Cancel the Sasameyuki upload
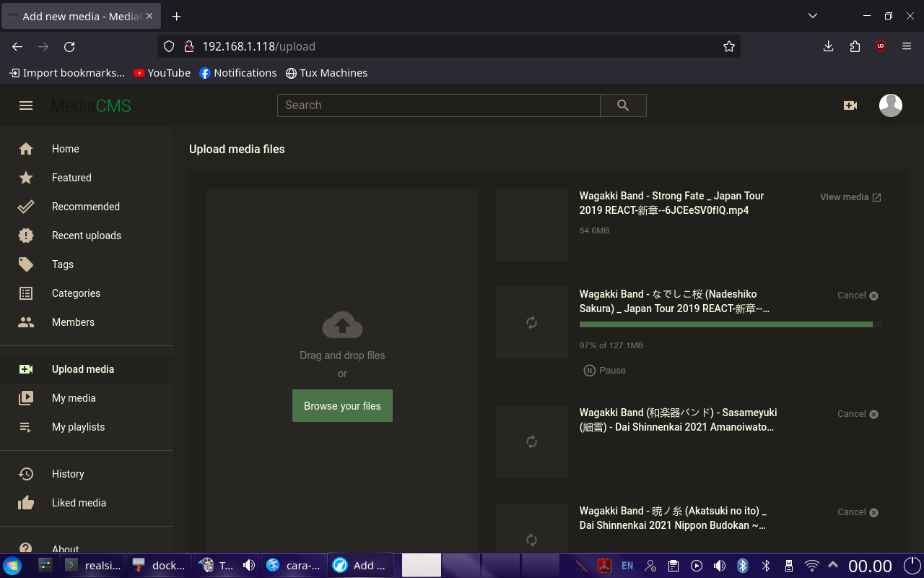The height and width of the screenshot is (578, 924). pos(858,414)
